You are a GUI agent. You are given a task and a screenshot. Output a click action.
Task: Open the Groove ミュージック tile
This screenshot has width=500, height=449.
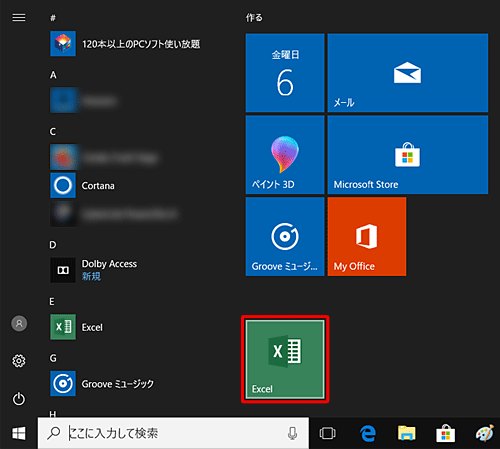click(285, 237)
